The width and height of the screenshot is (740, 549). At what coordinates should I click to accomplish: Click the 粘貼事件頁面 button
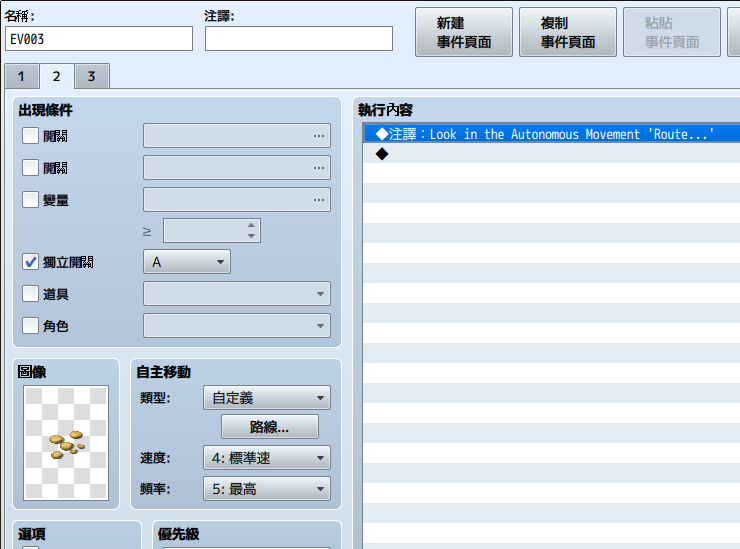coord(672,32)
